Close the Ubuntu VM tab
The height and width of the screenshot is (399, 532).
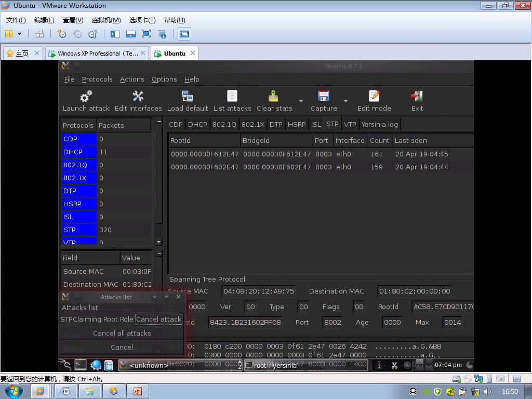click(x=193, y=53)
